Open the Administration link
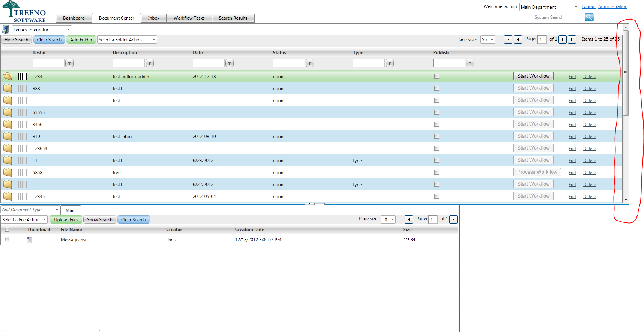Screen dimensions: 644x332 pos(613,7)
